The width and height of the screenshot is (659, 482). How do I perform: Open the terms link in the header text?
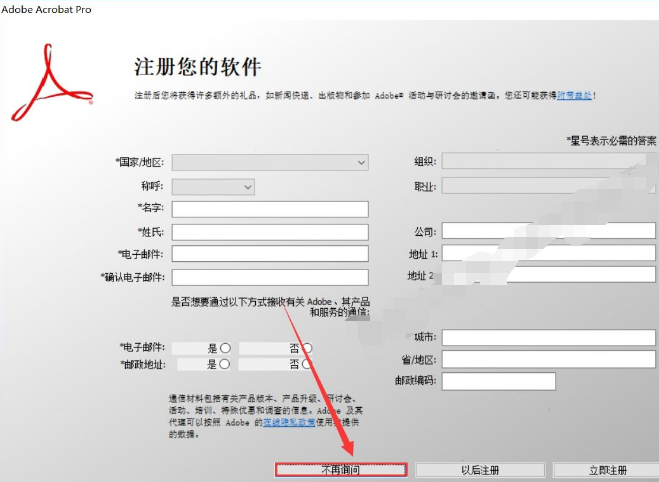tap(576, 95)
